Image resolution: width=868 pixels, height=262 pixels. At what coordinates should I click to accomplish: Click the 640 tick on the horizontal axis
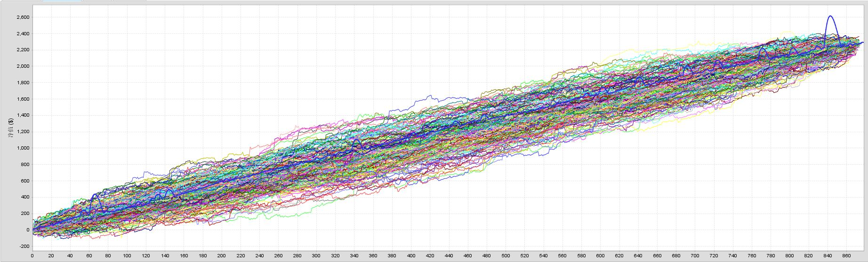638,256
